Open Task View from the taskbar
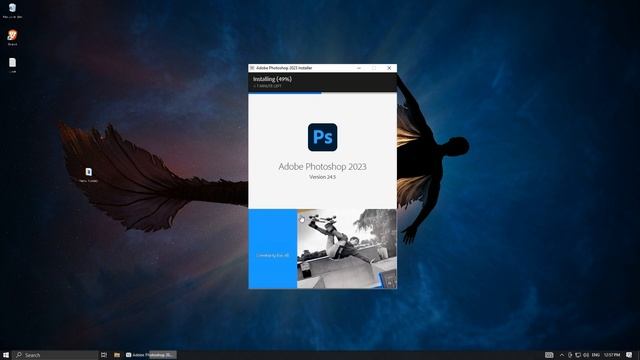 click(x=104, y=355)
